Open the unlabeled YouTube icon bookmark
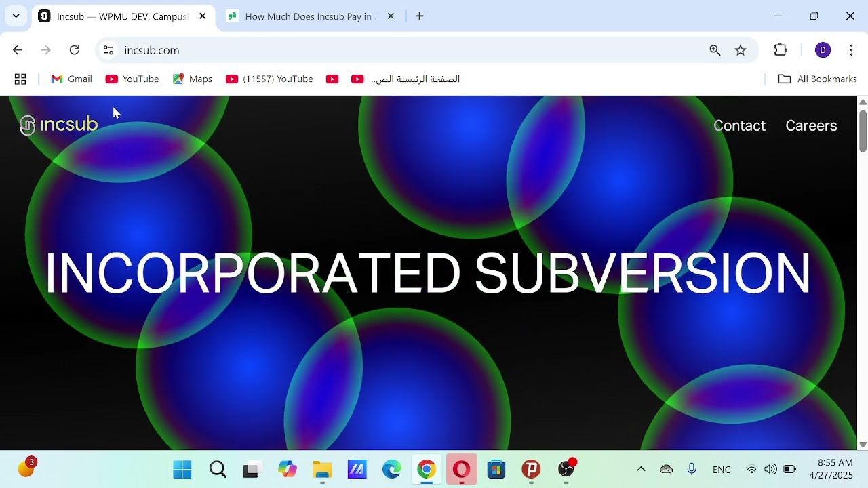 point(332,79)
